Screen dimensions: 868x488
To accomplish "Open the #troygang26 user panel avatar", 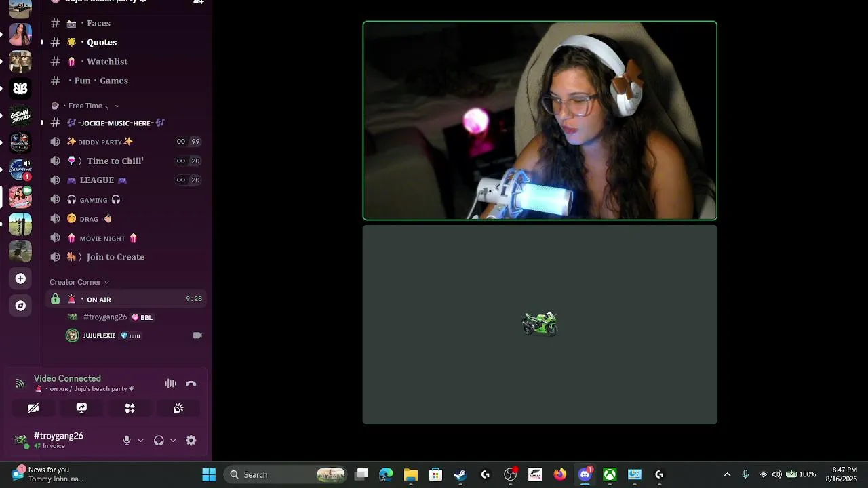I will tap(21, 441).
